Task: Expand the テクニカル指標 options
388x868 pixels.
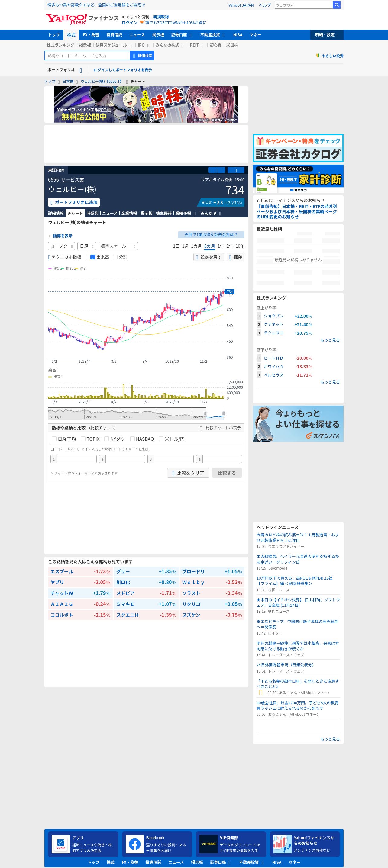Action: 65,257
